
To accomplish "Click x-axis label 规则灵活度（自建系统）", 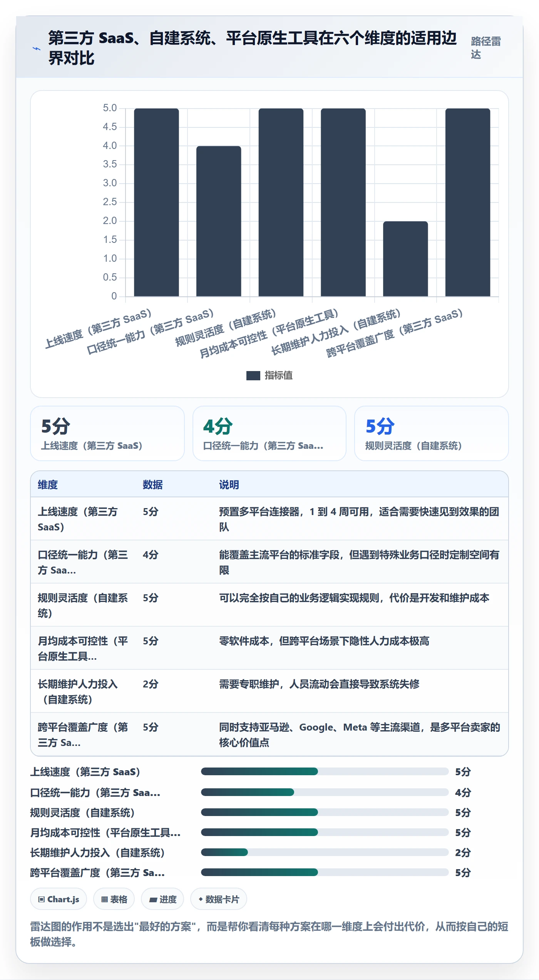I will click(226, 327).
